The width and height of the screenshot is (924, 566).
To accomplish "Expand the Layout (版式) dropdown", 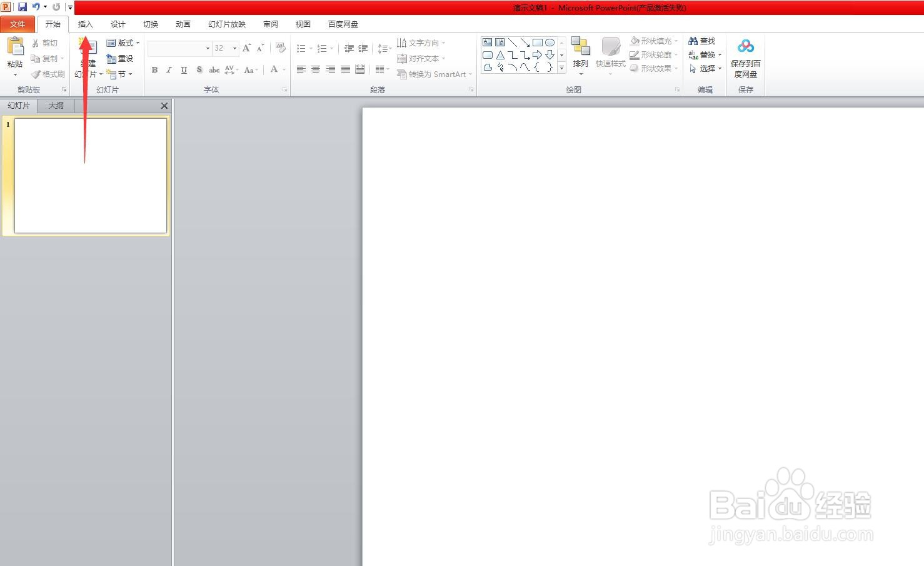I will (123, 43).
